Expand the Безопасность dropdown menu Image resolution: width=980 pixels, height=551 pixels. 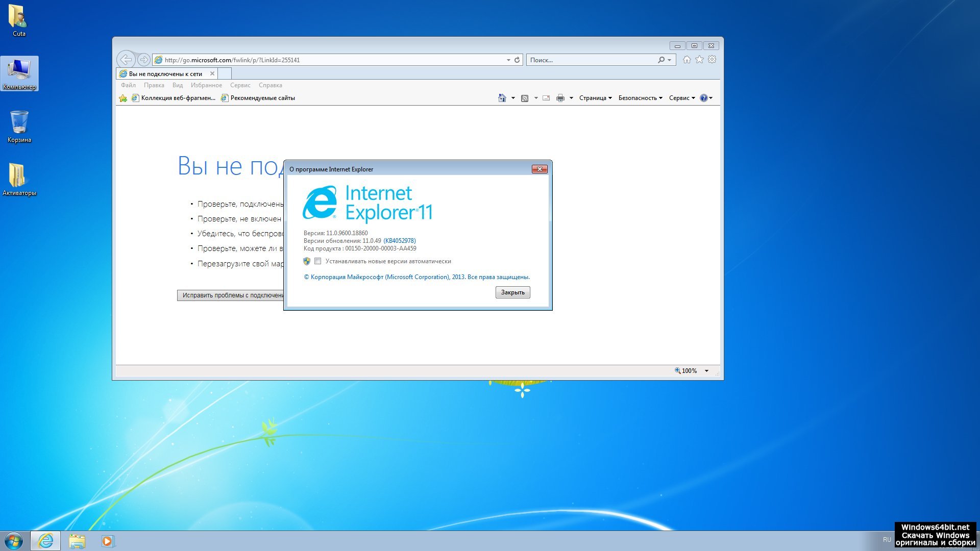point(640,98)
